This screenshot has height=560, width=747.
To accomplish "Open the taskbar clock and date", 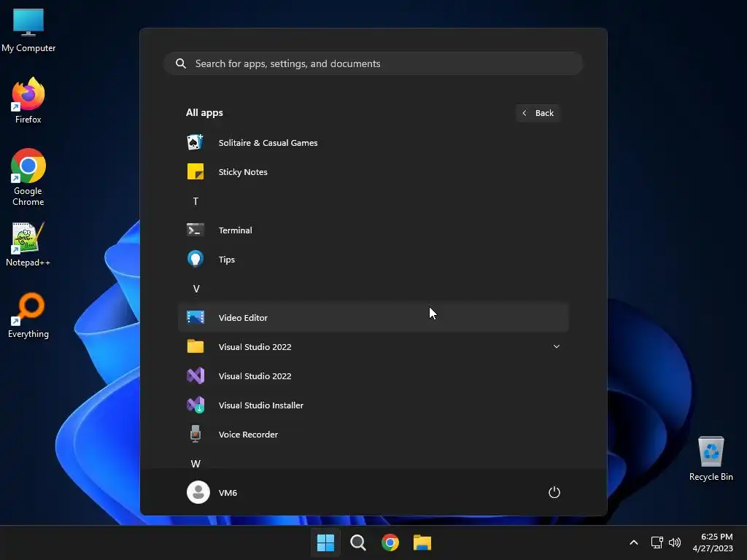I will pyautogui.click(x=713, y=542).
